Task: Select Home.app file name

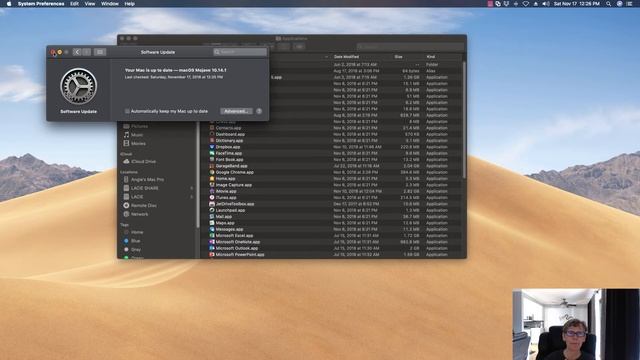Action: [x=225, y=178]
